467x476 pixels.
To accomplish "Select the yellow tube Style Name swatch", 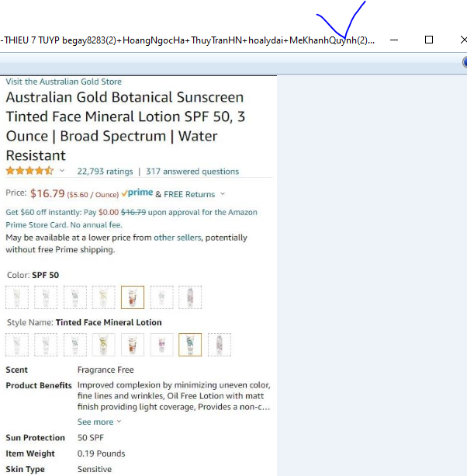I will [104, 345].
